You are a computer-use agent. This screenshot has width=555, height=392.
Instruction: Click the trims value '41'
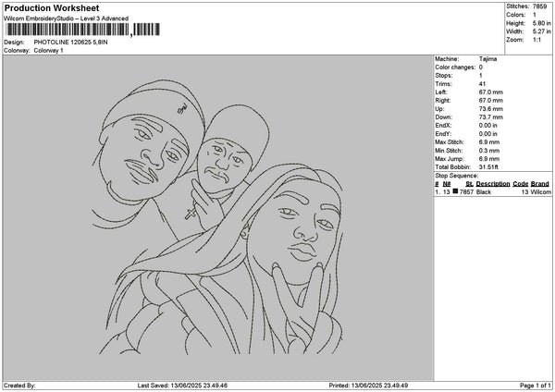pyautogui.click(x=482, y=84)
